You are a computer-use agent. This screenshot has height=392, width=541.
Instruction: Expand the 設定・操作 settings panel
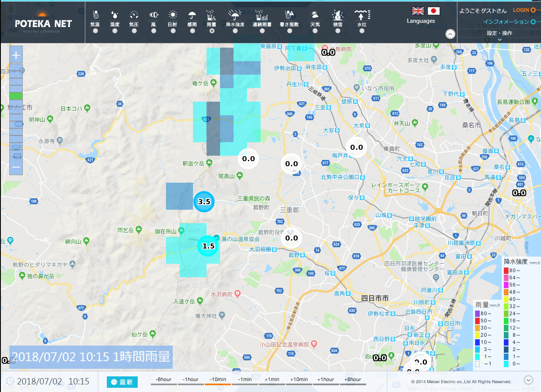(500, 35)
